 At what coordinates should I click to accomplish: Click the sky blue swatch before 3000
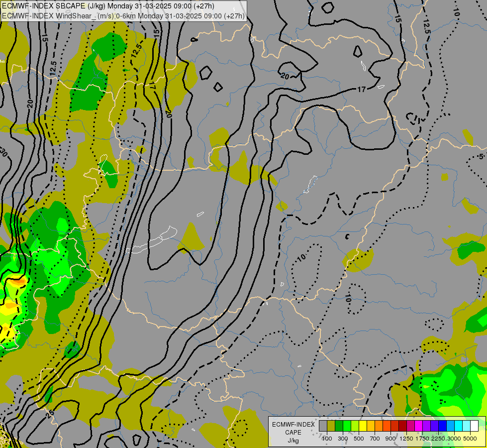(x=451, y=426)
